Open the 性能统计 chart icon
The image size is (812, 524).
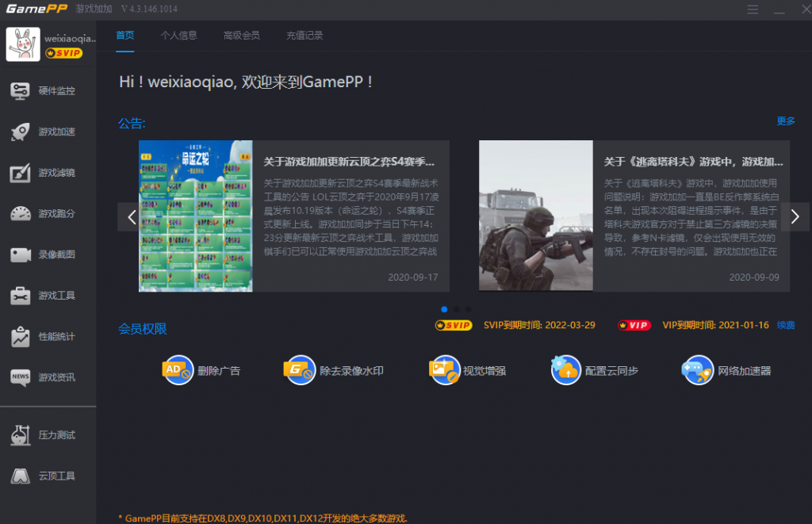20,337
